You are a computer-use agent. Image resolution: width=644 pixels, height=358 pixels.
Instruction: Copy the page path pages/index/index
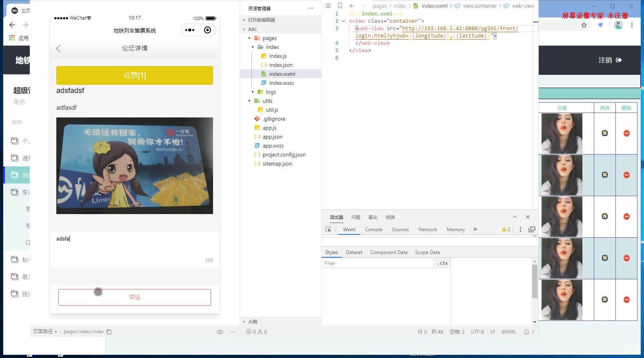click(x=109, y=332)
